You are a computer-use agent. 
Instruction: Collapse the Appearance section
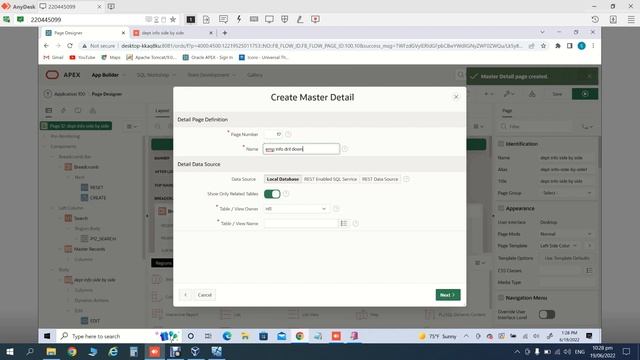coord(501,208)
